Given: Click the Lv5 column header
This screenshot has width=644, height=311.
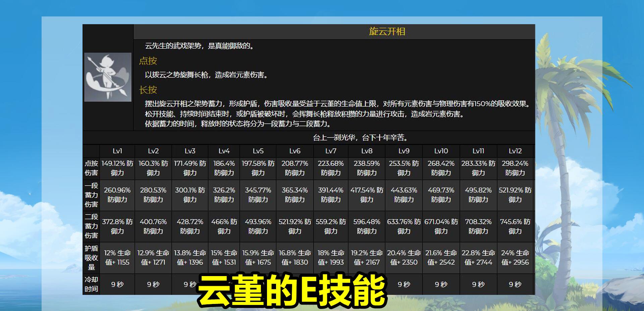Looking at the screenshot, I should click(258, 151).
